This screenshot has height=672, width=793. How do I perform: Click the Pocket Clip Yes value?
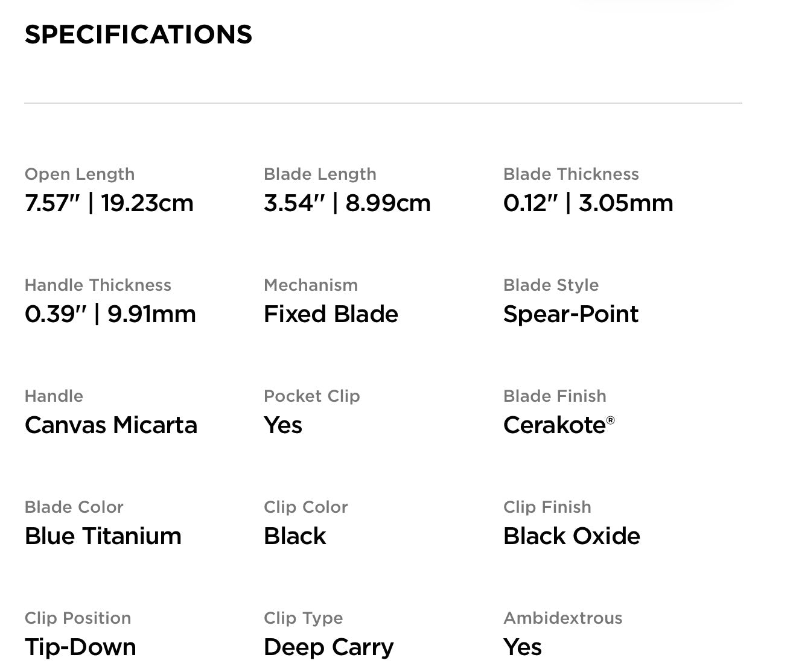pos(283,425)
